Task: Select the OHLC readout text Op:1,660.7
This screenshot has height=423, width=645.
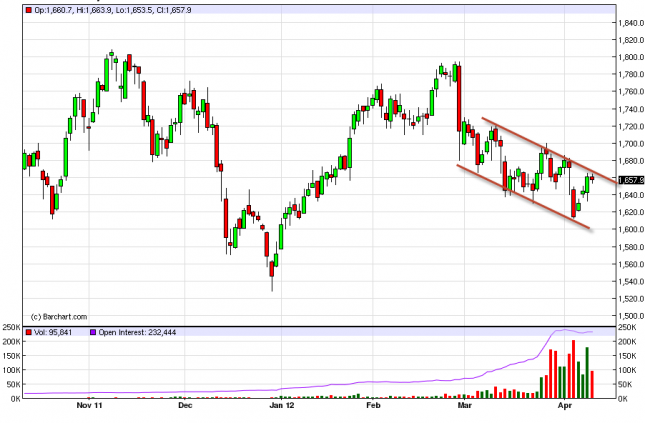Action: [54, 10]
